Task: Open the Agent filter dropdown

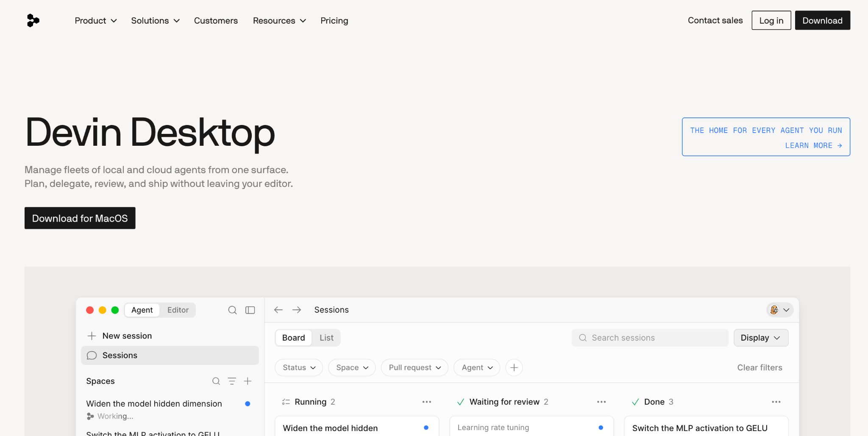Action: pyautogui.click(x=477, y=367)
